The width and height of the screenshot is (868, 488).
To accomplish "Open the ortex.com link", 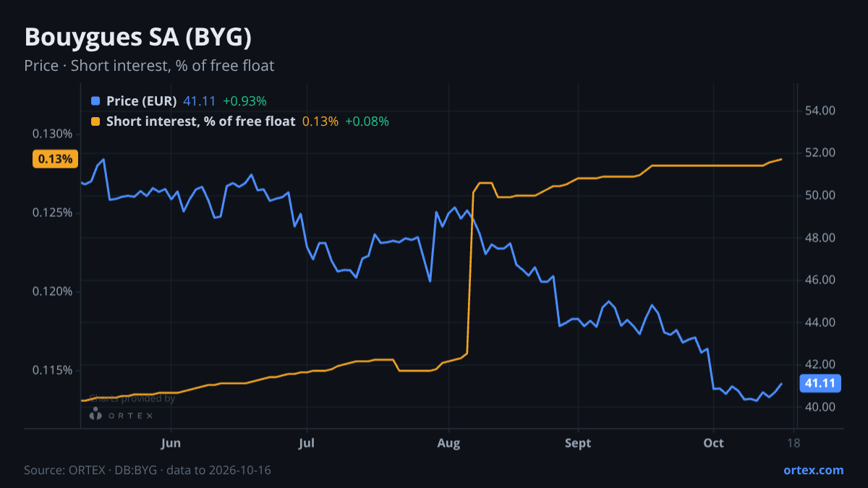I will [x=813, y=470].
